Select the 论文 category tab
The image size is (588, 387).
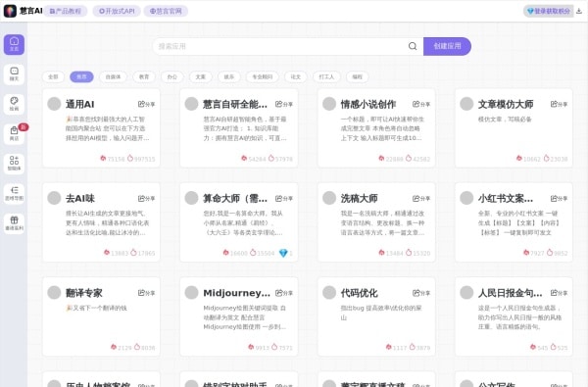click(x=296, y=76)
